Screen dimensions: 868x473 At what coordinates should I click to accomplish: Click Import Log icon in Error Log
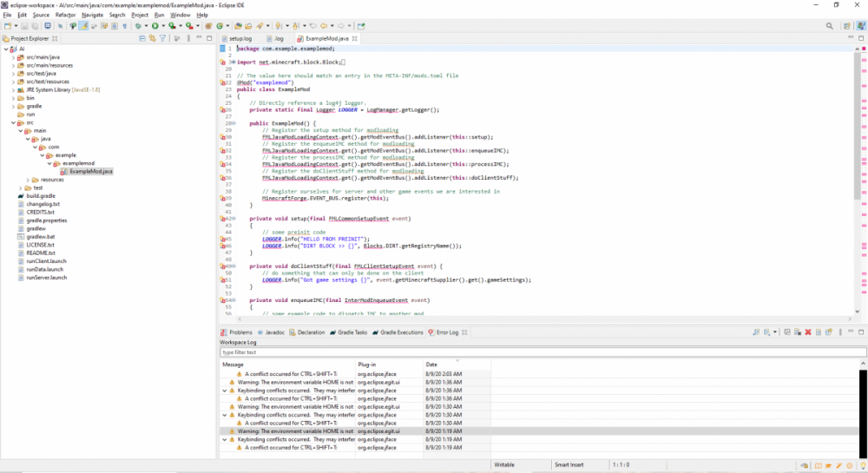pos(766,332)
